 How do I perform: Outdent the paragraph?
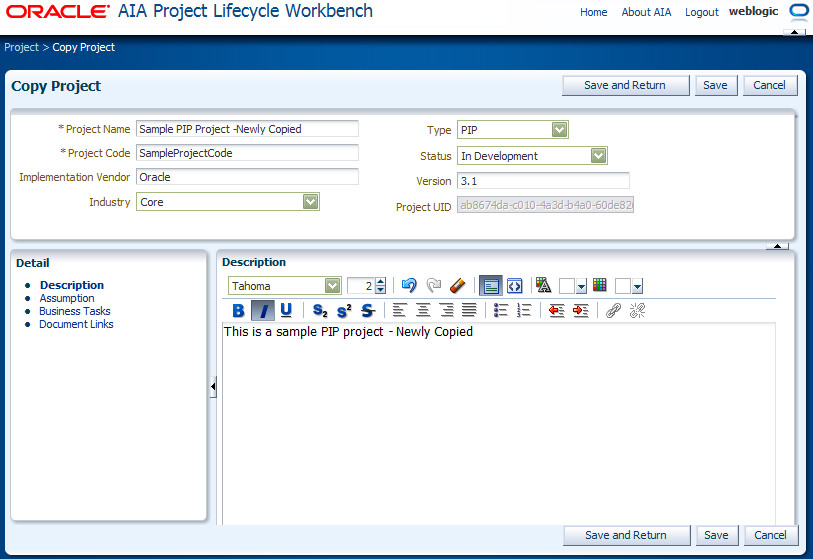click(x=556, y=311)
